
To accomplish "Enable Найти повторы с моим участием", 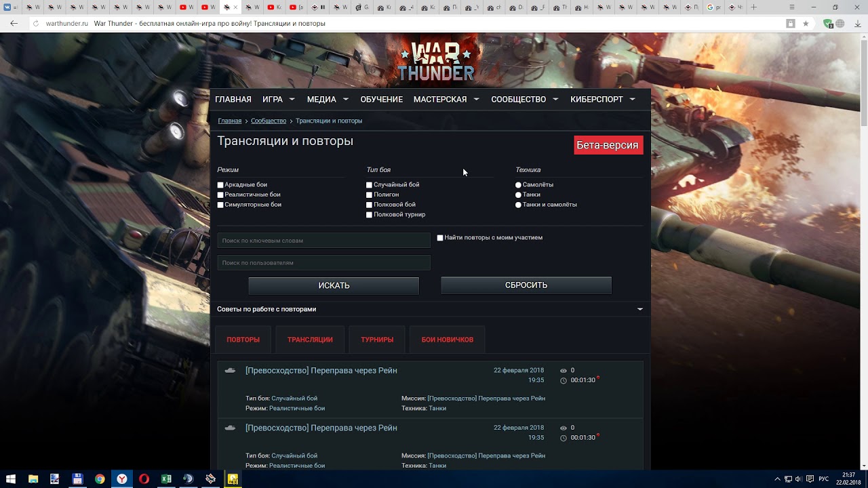I will pyautogui.click(x=440, y=238).
